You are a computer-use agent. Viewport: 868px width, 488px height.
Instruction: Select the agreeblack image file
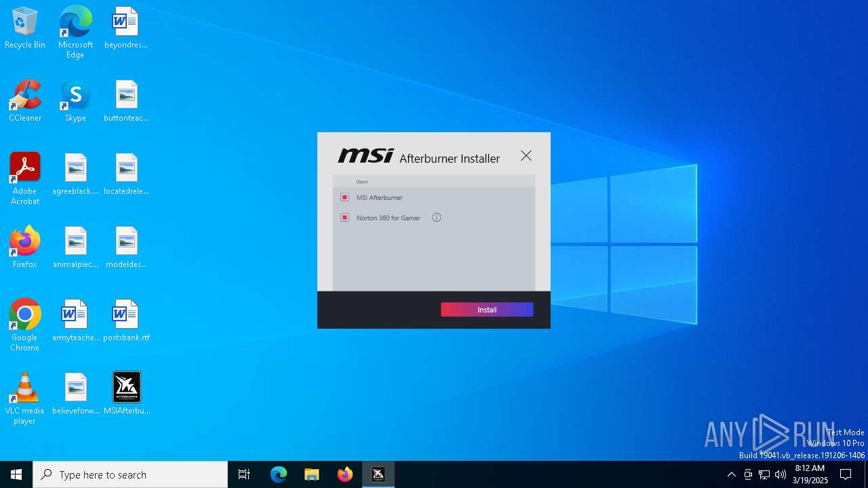click(x=75, y=174)
